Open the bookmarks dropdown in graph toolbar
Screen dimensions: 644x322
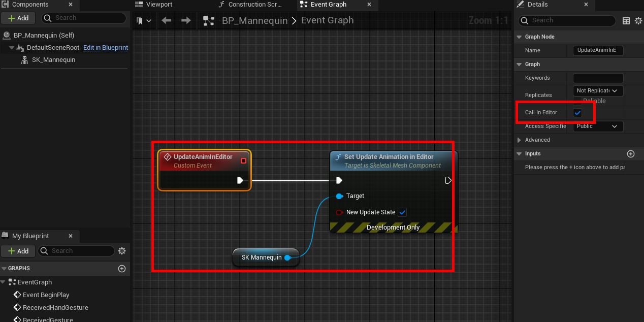144,21
